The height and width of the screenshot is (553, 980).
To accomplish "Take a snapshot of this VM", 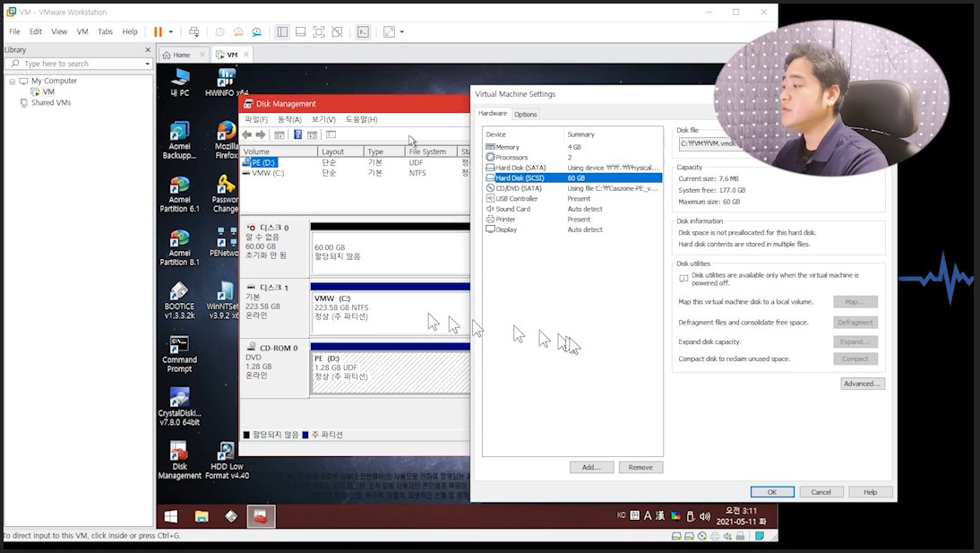I will pos(219,32).
